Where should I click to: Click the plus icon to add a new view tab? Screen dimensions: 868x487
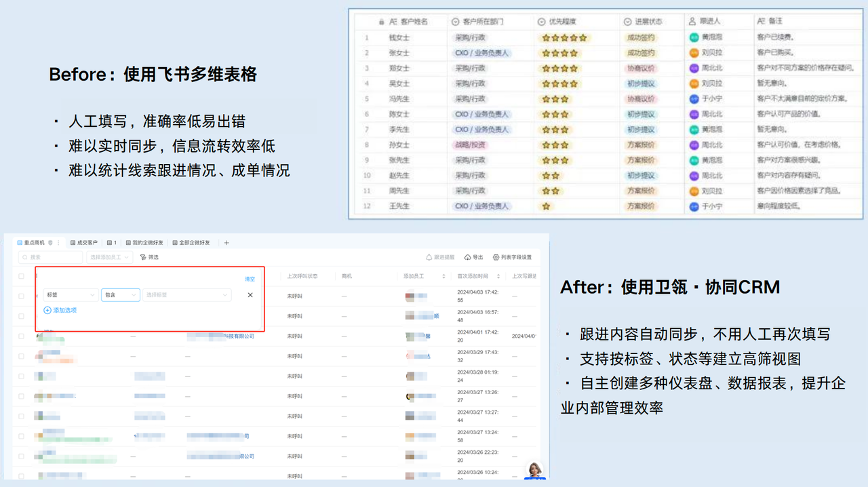226,243
